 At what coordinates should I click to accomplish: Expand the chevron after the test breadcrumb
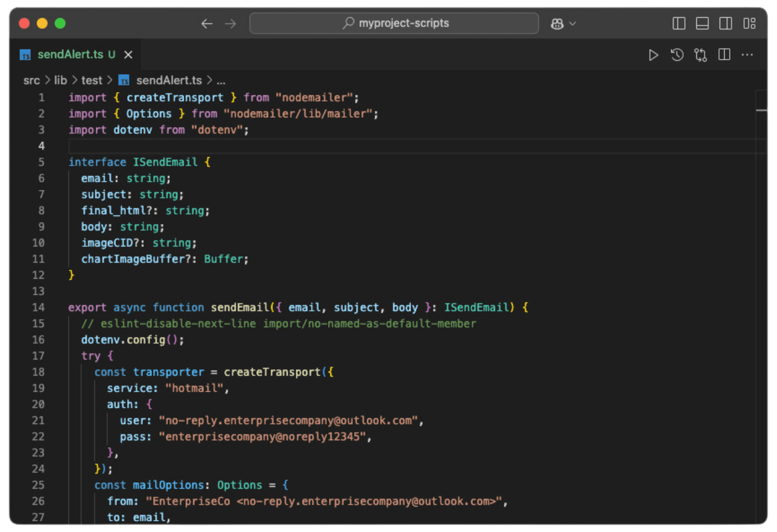coord(109,80)
